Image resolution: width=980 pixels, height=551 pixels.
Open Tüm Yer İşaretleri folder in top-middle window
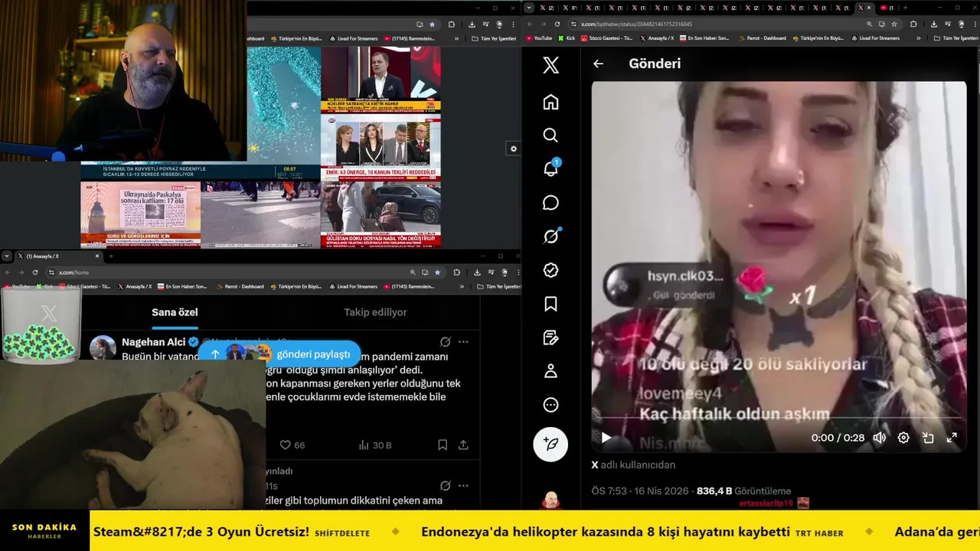coord(494,38)
